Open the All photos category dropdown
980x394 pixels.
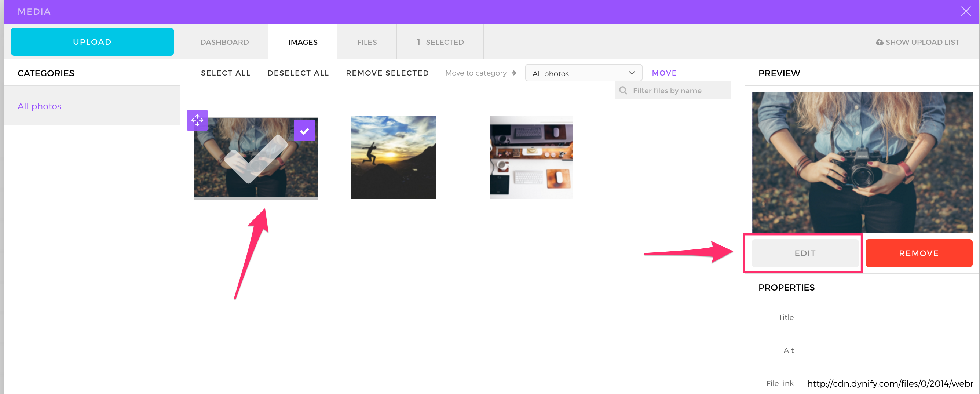pyautogui.click(x=584, y=73)
